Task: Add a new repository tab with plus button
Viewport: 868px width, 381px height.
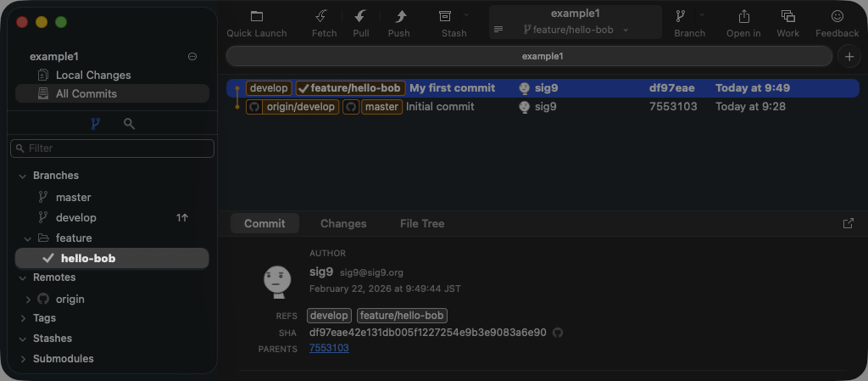Action: pyautogui.click(x=849, y=56)
